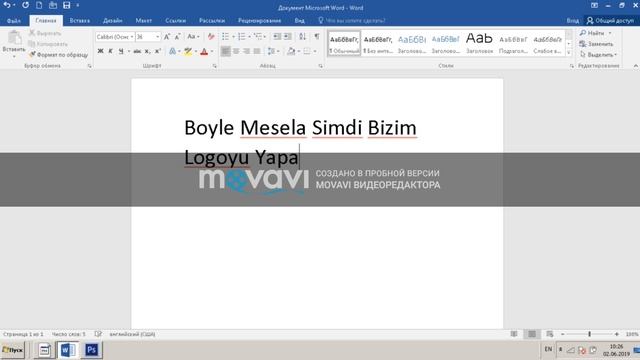
Task: Click Replace (Заменить) in editing group
Action: 596,44
